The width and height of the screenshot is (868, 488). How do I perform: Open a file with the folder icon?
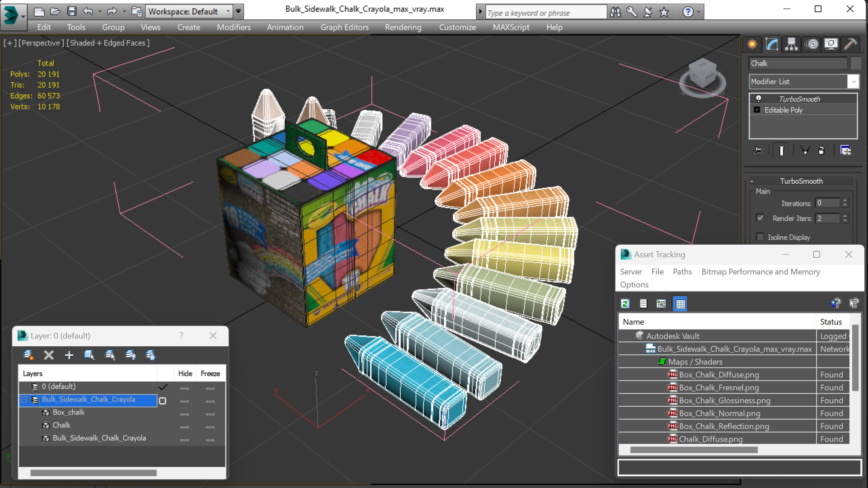pyautogui.click(x=56, y=11)
